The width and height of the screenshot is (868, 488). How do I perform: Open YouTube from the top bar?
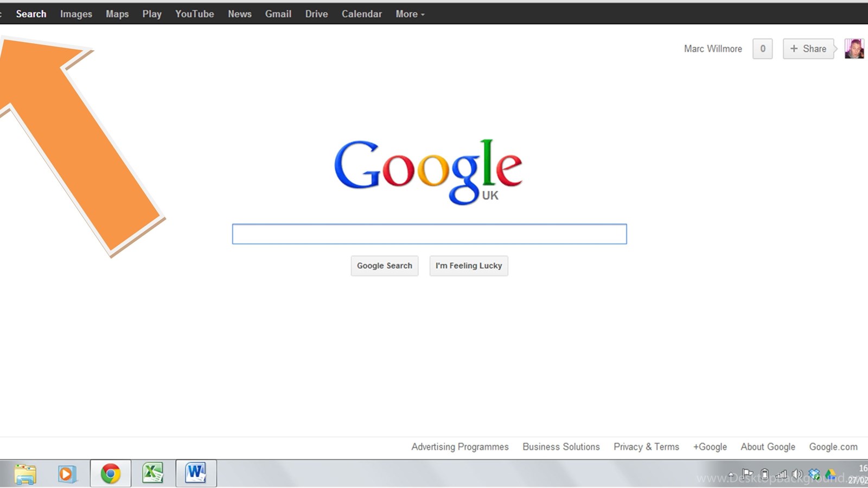(x=194, y=14)
